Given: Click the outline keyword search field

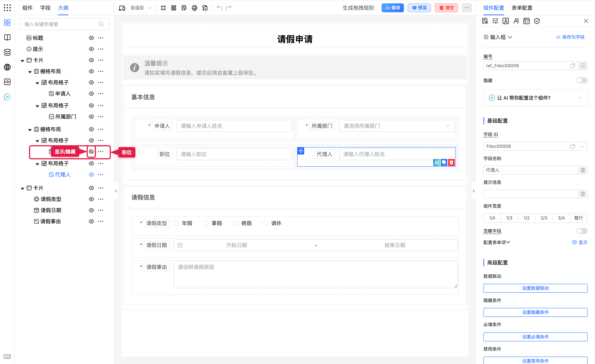Looking at the screenshot, I should tap(64, 24).
